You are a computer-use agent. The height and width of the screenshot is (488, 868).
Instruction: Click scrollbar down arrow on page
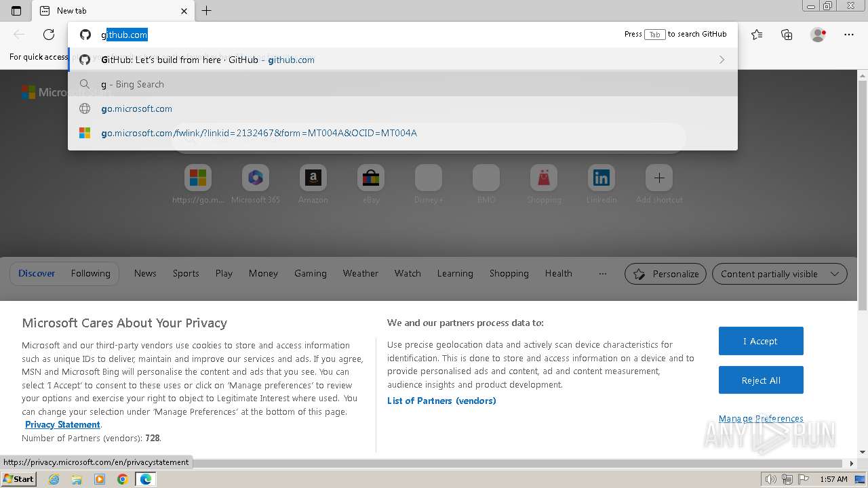pos(863,451)
